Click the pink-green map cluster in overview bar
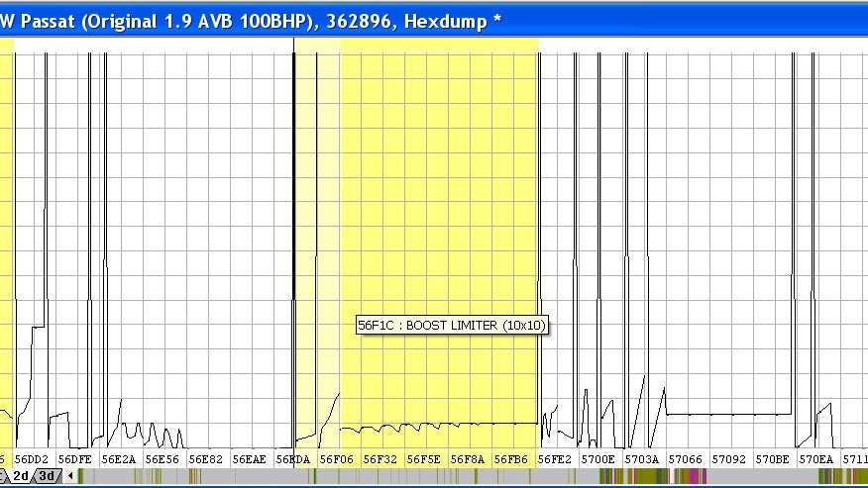 [653, 476]
